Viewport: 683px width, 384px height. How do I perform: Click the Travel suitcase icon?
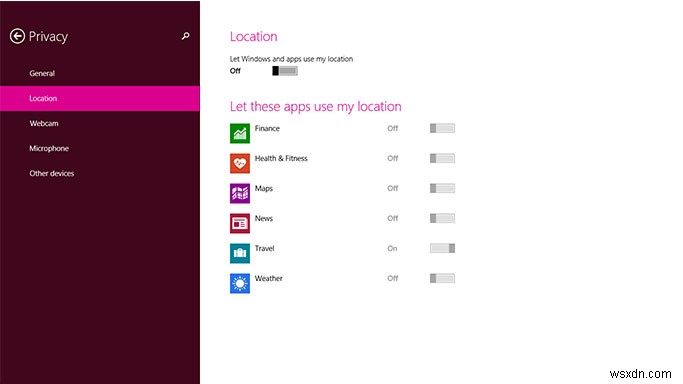point(240,253)
